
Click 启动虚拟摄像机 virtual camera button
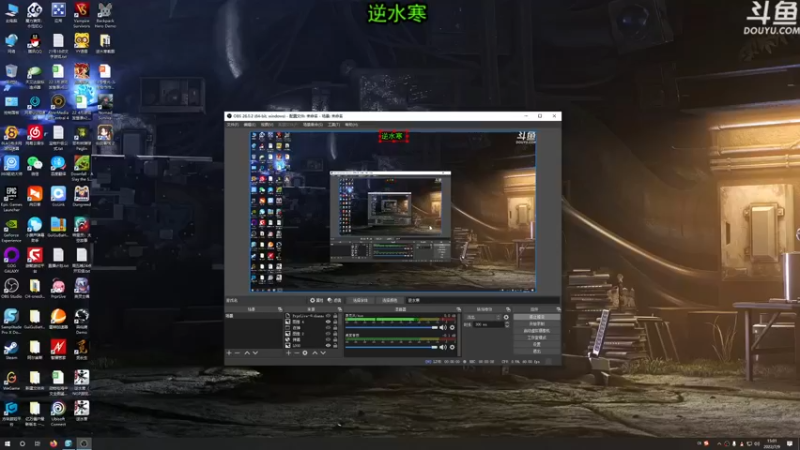[537, 330]
